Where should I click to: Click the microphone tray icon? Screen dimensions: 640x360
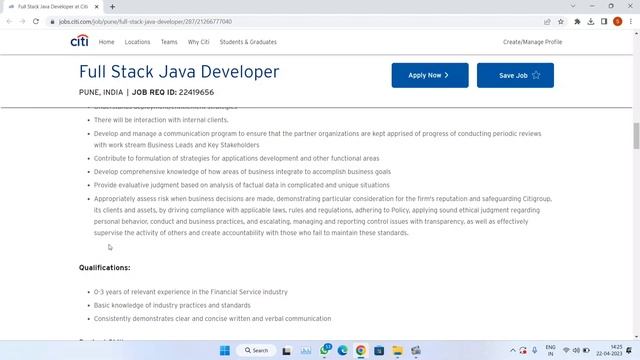click(534, 351)
